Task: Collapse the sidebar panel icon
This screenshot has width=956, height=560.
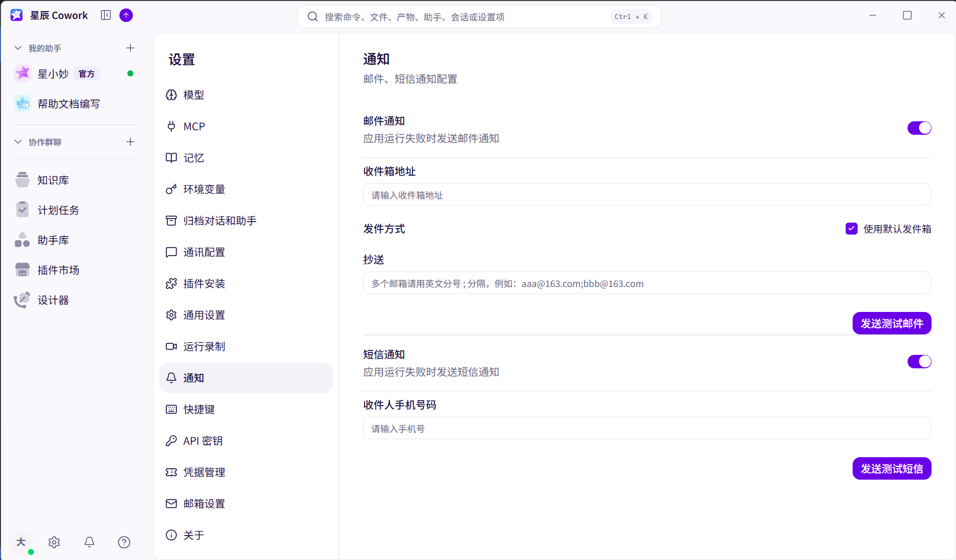Action: coord(106,15)
